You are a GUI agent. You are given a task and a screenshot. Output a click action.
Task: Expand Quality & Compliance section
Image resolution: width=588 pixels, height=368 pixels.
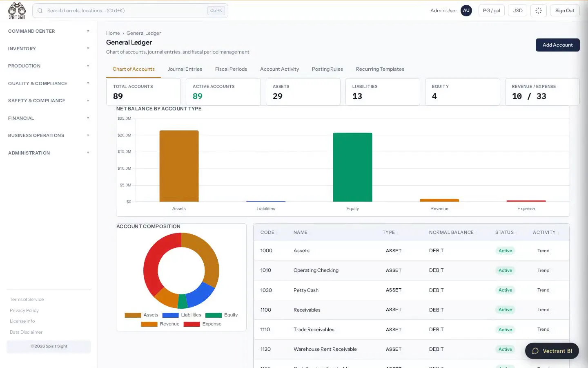49,83
